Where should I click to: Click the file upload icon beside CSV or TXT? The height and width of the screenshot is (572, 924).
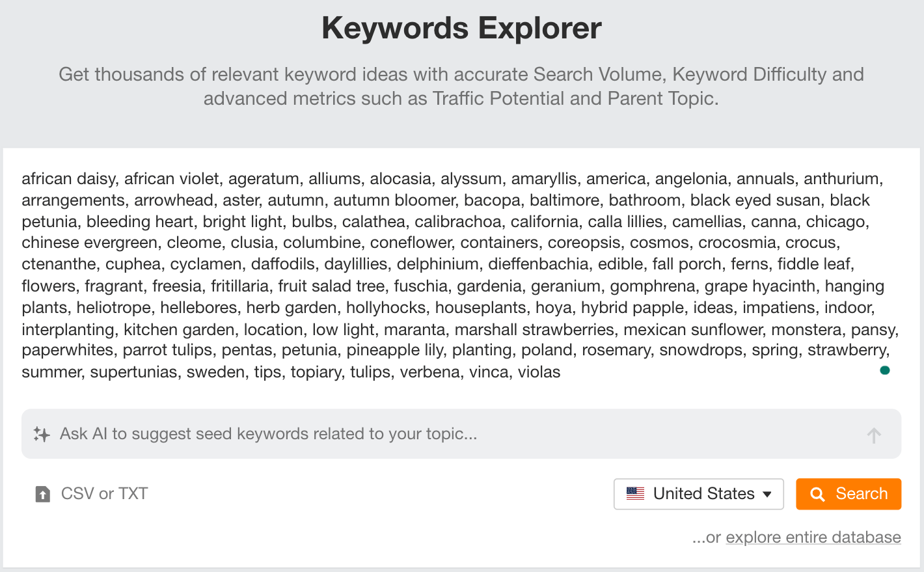pos(43,493)
